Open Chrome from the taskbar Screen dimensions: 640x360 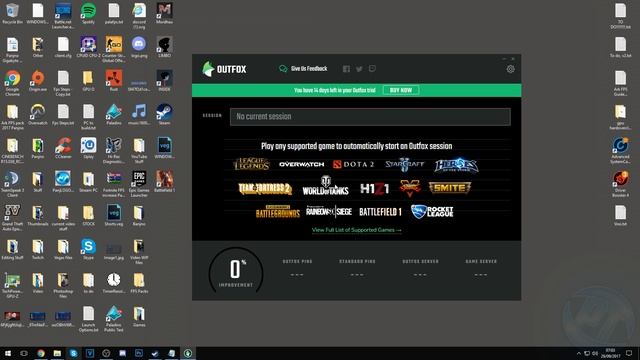click(x=40, y=353)
